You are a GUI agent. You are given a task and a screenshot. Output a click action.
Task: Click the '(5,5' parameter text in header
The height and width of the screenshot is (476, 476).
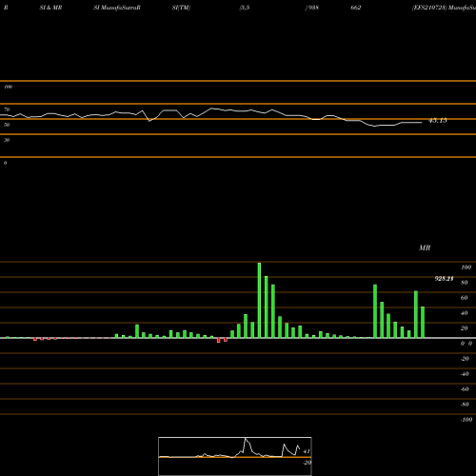[245, 8]
